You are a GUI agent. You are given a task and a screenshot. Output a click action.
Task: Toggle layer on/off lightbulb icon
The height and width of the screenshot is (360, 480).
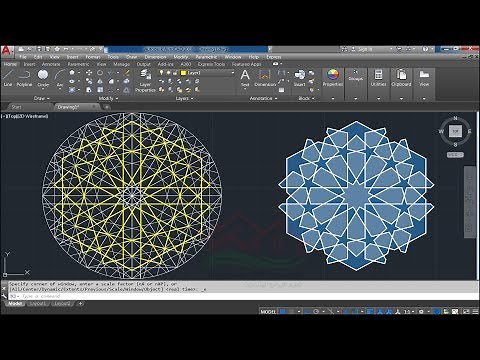[x=161, y=72]
